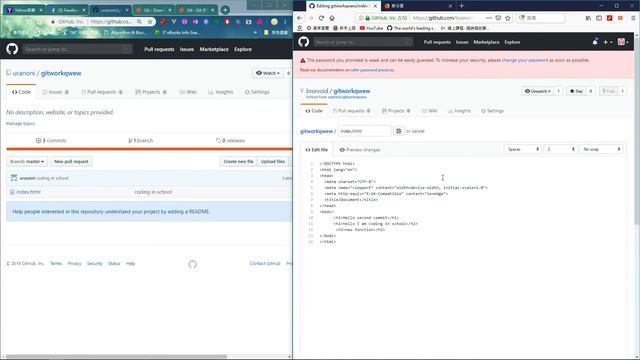
Task: Bookmark page with star in right browser address bar
Action: tap(508, 18)
